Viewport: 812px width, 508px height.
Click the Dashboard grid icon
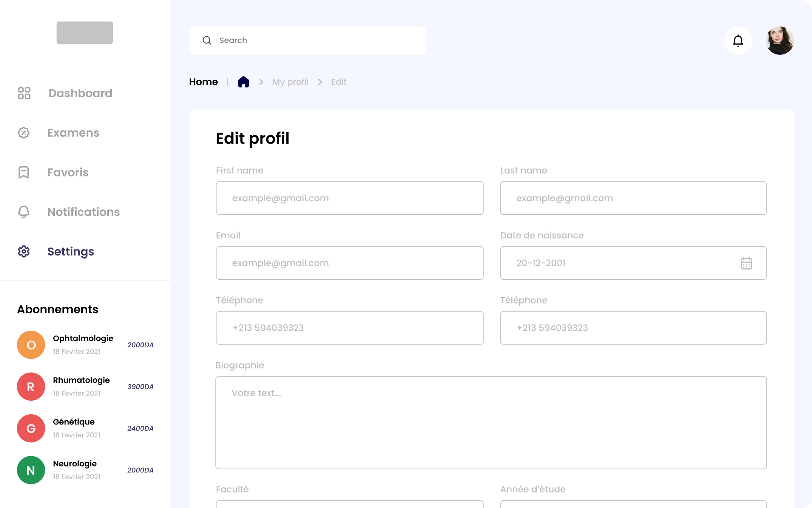24,93
